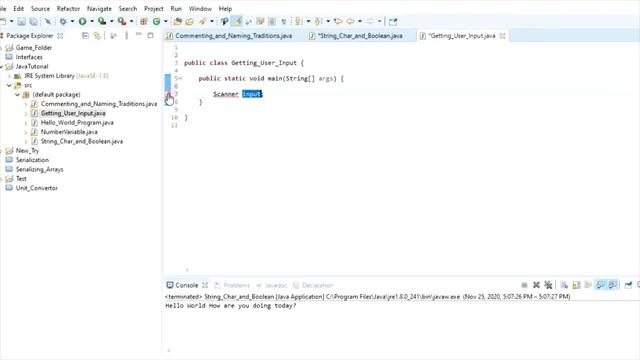Open the Coverage dropdown arrow
Image resolution: width=640 pixels, height=360 pixels.
(x=111, y=21)
